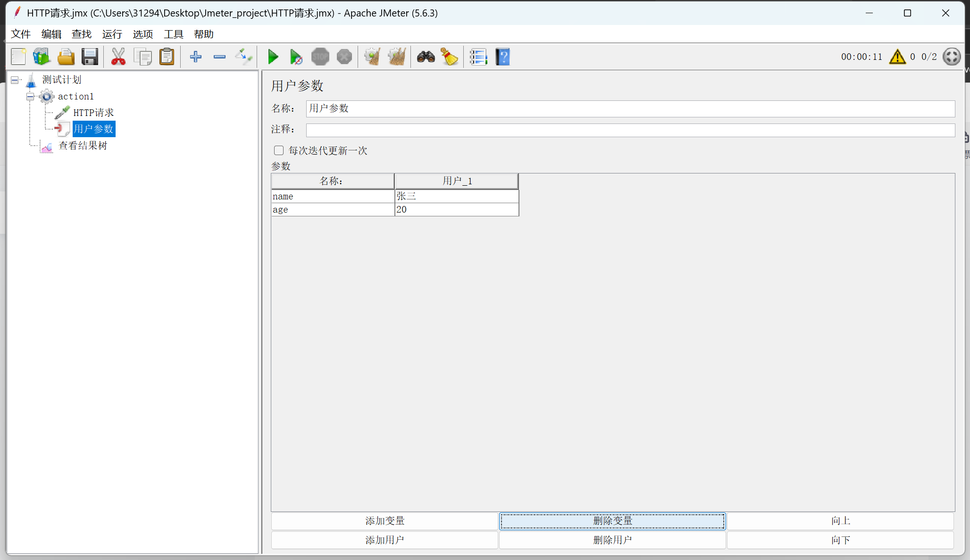Click the Function Helper list icon

coord(478,57)
